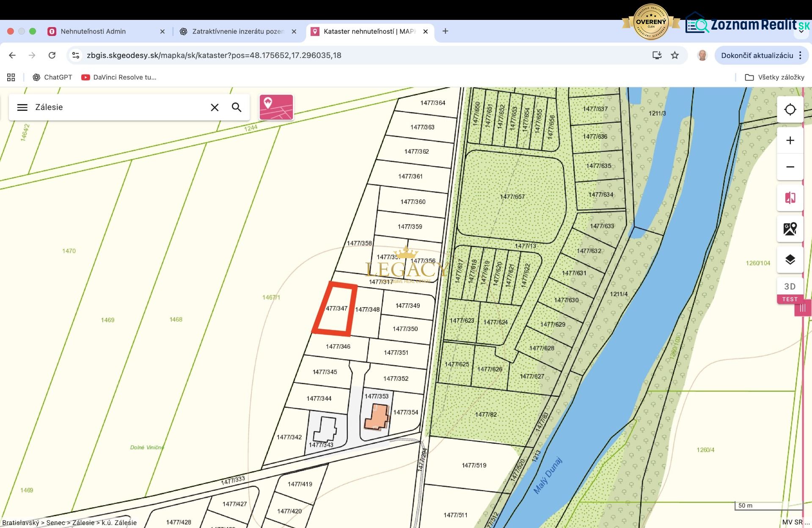812x528 pixels.
Task: Zoom in with the plus button
Action: click(790, 140)
